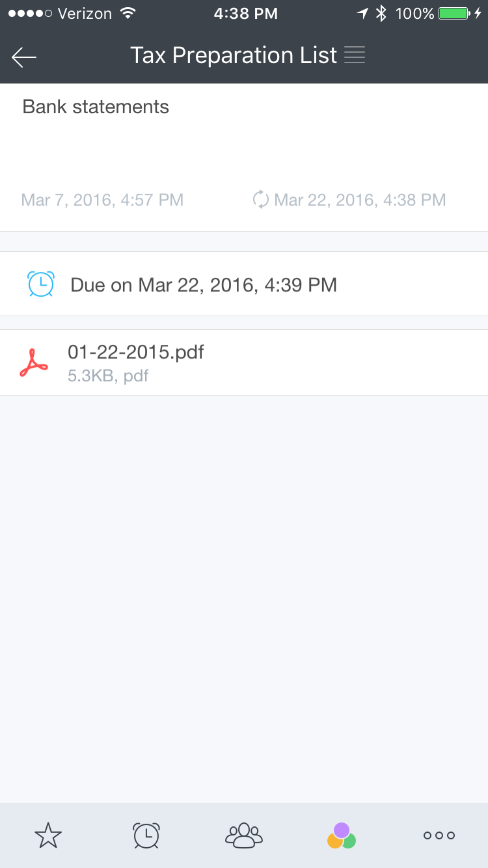Open the people sharing tab
Image resolution: width=488 pixels, height=868 pixels.
click(243, 835)
